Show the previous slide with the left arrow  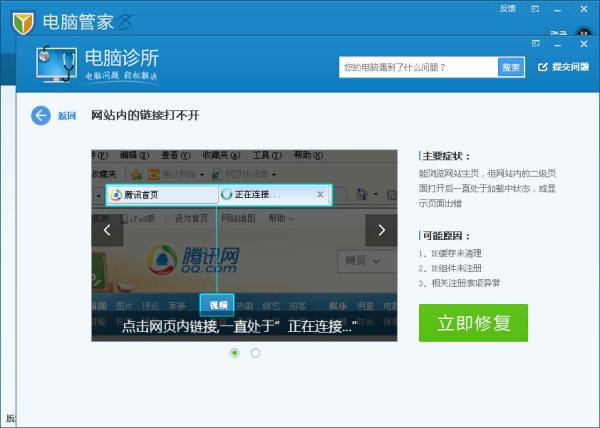[x=108, y=230]
